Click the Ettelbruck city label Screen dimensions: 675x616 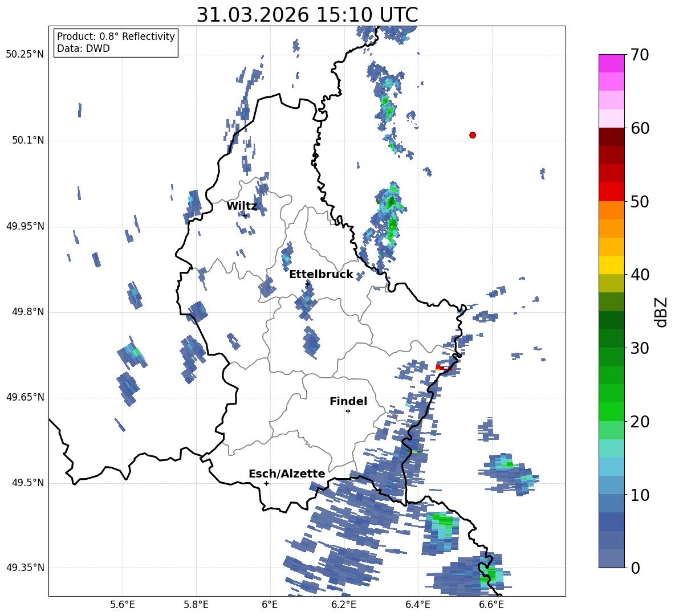[x=321, y=275]
